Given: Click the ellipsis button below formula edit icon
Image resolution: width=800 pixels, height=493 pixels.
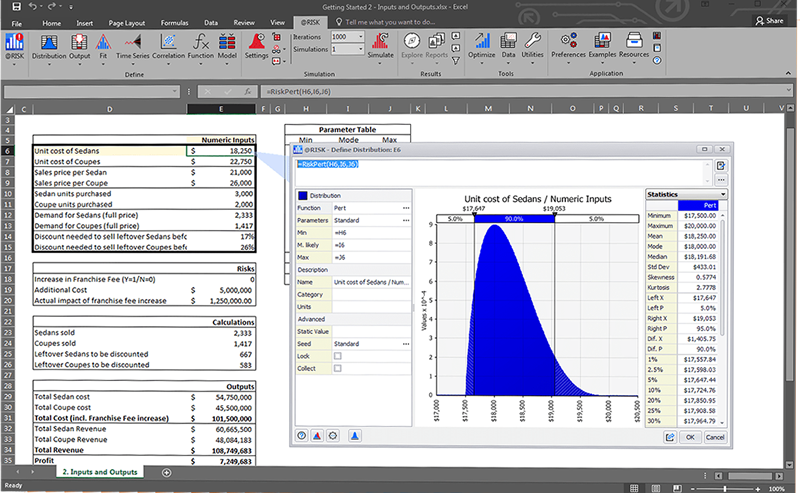Looking at the screenshot, I should [721, 180].
